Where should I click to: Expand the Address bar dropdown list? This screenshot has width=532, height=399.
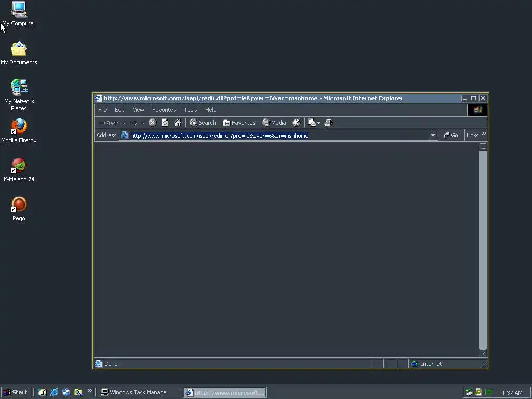click(433, 135)
